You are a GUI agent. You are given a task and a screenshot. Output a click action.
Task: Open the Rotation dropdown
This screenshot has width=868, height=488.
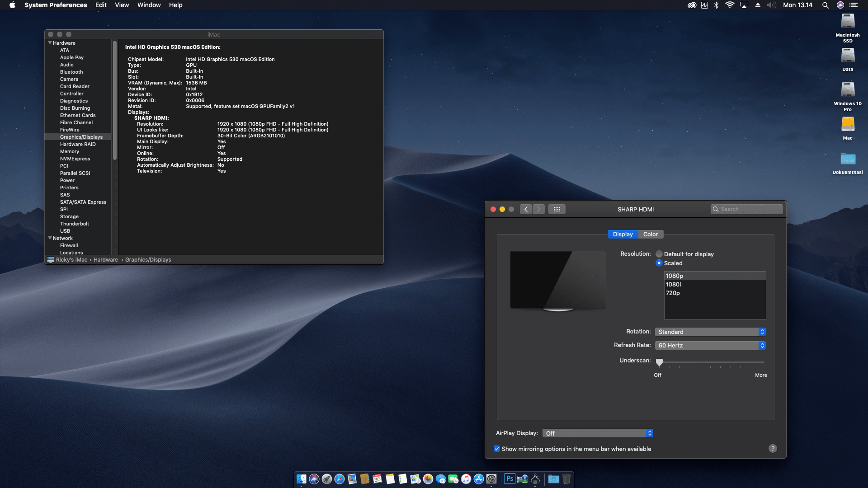710,332
